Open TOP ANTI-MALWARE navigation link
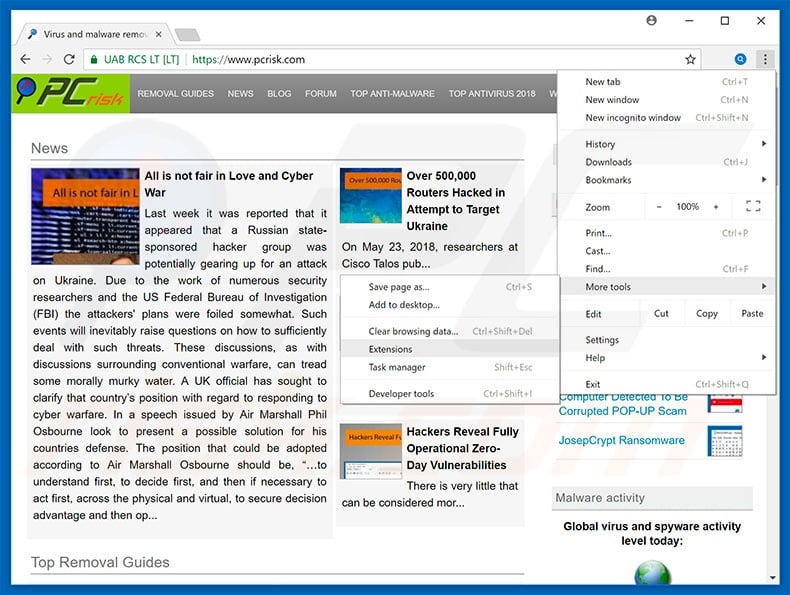The height and width of the screenshot is (595, 790). click(392, 94)
